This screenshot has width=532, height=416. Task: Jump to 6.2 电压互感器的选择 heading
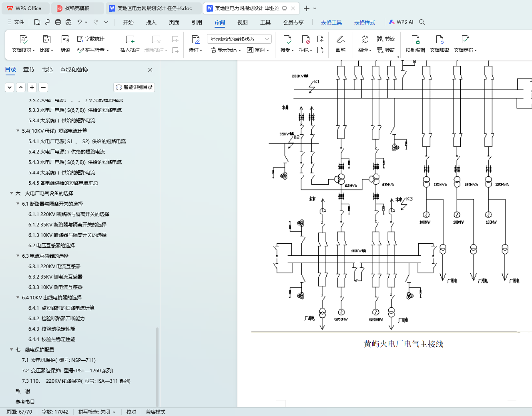(x=52, y=245)
